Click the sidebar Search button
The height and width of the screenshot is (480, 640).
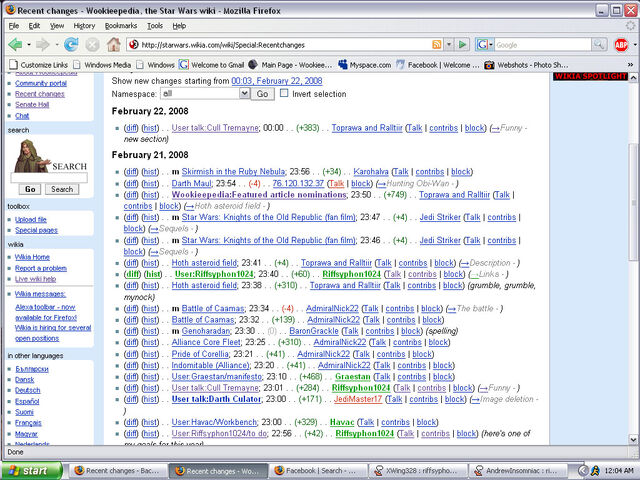point(62,189)
